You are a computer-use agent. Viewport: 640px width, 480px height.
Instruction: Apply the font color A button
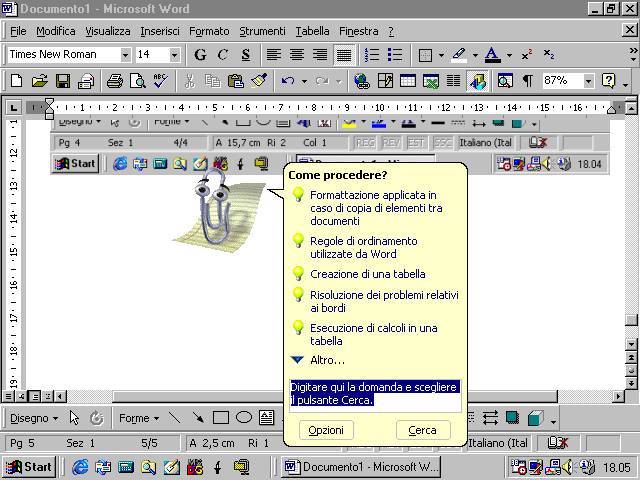tap(493, 55)
